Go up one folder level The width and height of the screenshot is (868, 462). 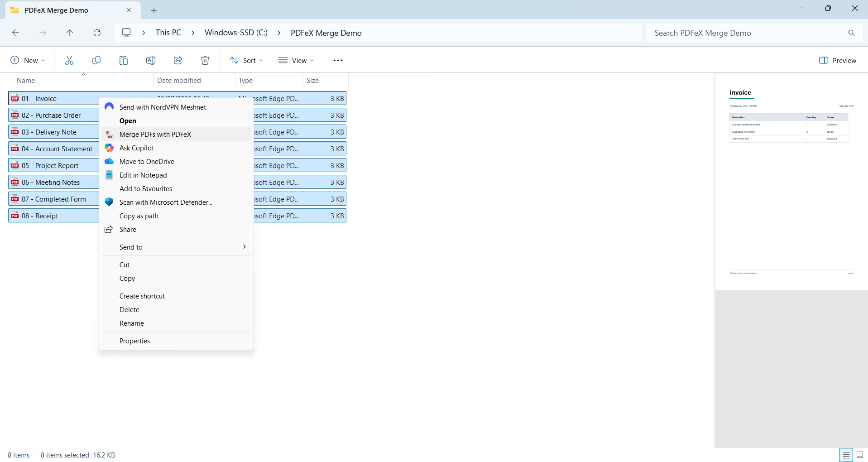pyautogui.click(x=70, y=33)
